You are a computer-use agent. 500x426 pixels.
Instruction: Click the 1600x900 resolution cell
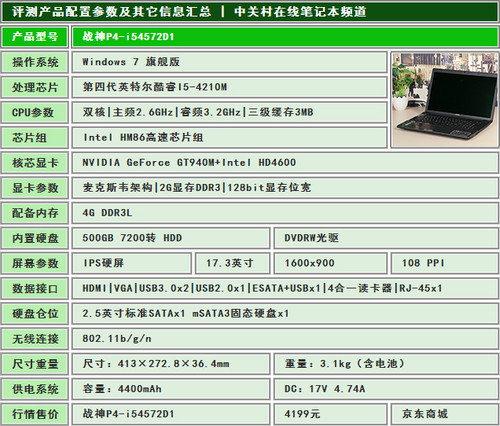[330, 263]
